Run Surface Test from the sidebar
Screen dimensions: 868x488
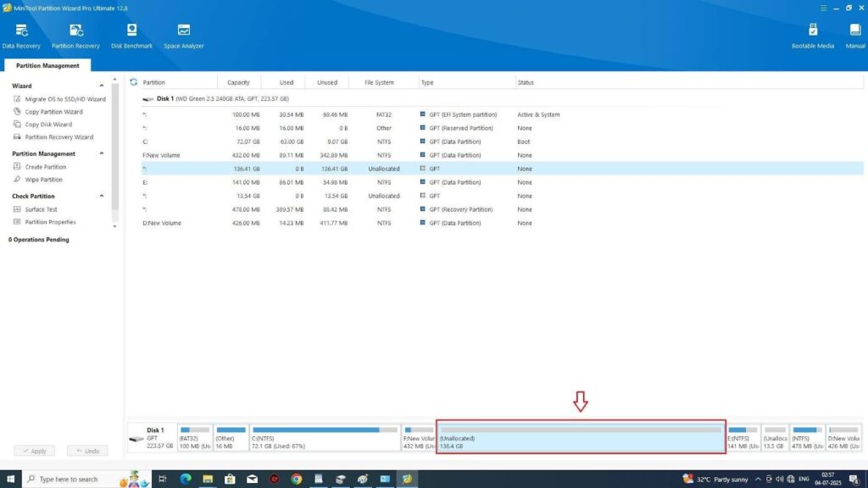41,209
